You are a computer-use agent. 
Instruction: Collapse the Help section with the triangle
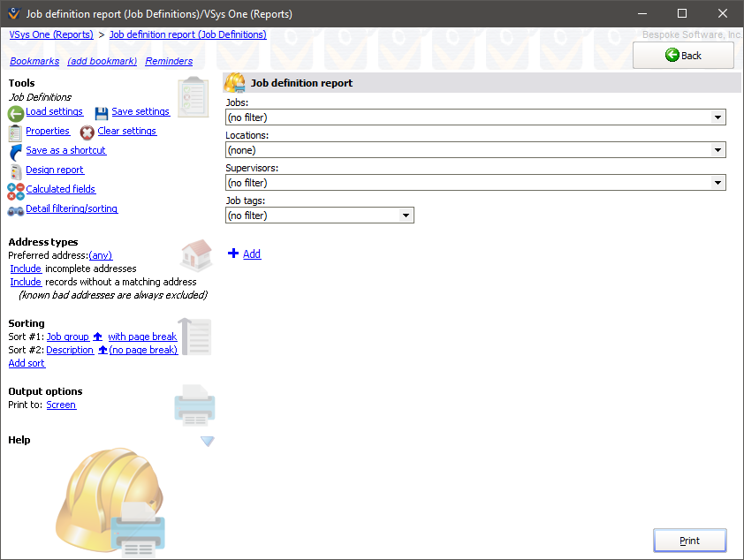207,441
